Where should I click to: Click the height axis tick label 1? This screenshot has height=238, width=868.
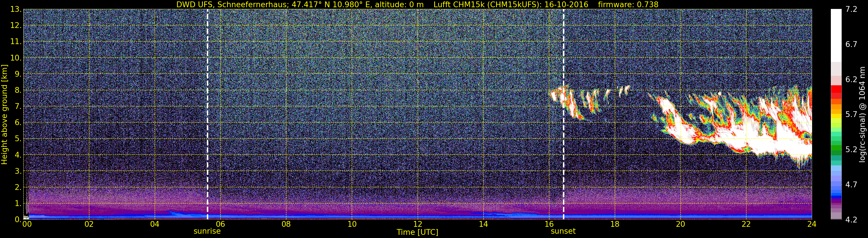coord(18,203)
